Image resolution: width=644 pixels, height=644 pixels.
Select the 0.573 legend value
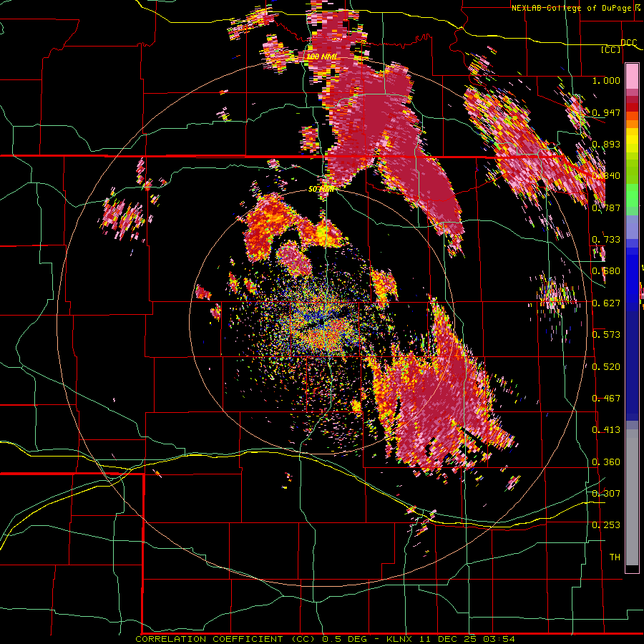point(606,335)
